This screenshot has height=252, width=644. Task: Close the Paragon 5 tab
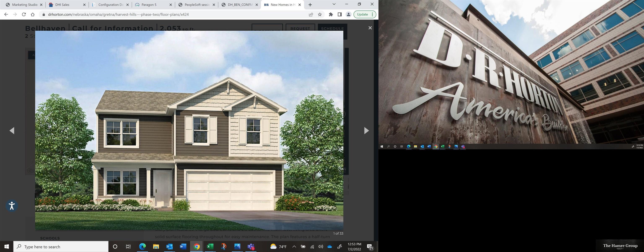(x=171, y=5)
